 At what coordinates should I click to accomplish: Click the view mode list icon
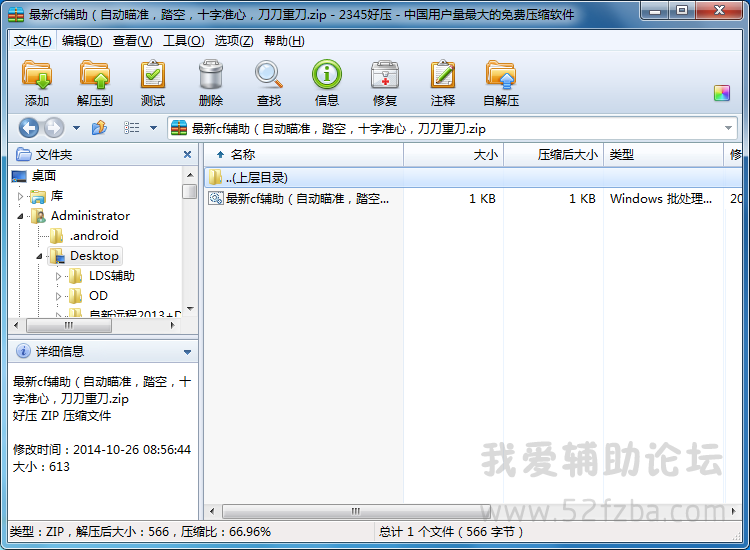132,128
